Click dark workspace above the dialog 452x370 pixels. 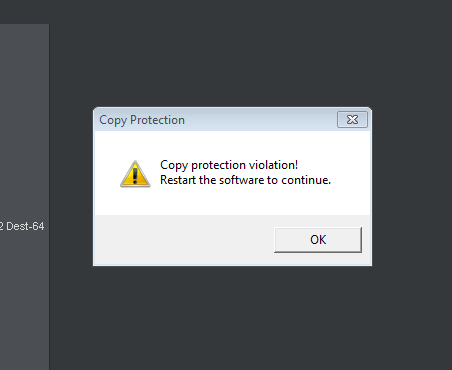[x=232, y=65]
